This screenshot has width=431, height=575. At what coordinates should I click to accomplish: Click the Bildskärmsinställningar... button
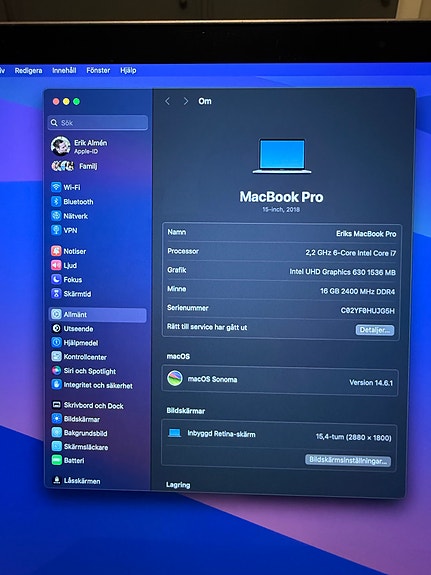tap(348, 460)
